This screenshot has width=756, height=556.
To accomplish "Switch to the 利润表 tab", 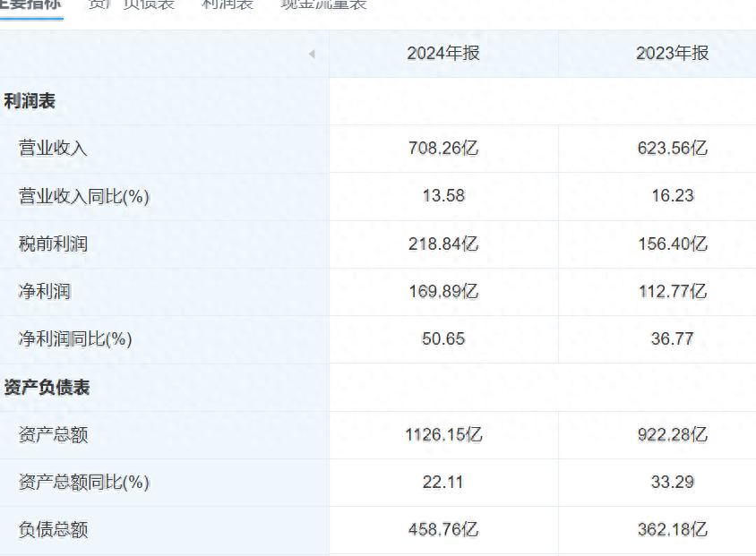I will 228,4.
